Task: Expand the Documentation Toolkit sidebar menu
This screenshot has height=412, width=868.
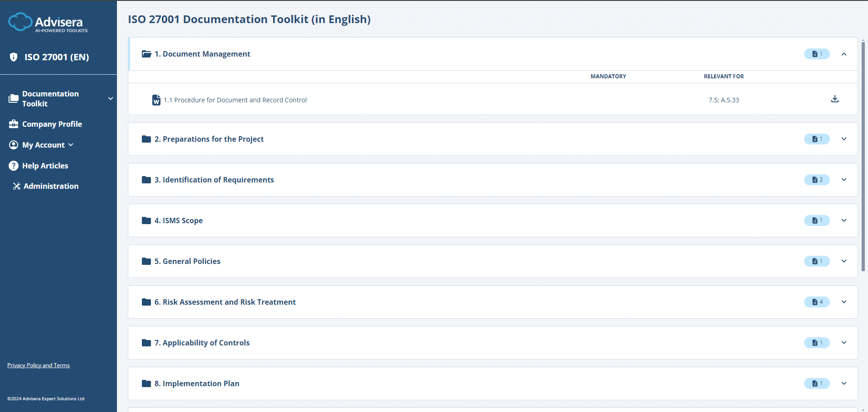Action: [110, 99]
